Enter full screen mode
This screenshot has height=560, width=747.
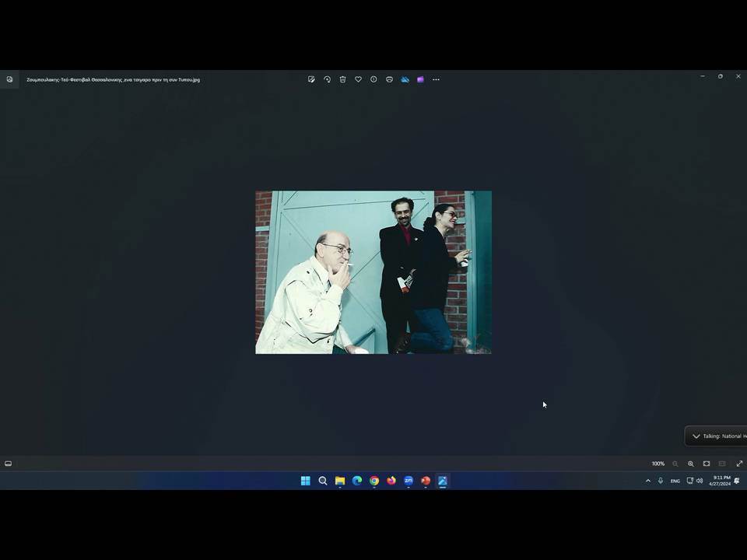click(739, 464)
